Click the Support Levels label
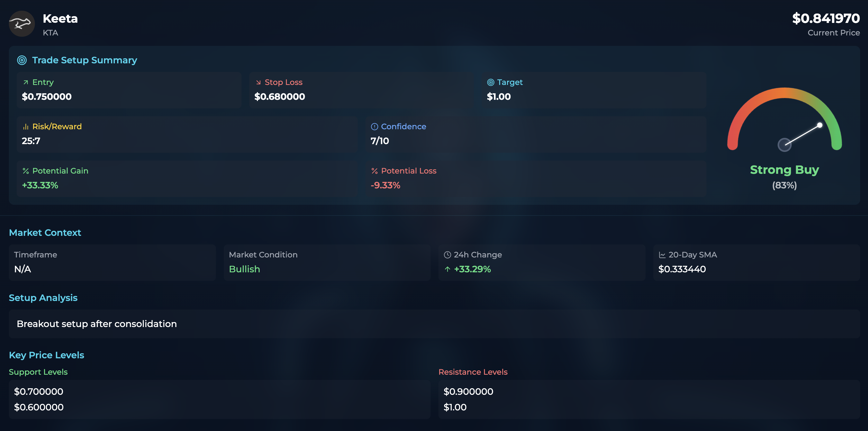The height and width of the screenshot is (431, 868). click(x=38, y=372)
